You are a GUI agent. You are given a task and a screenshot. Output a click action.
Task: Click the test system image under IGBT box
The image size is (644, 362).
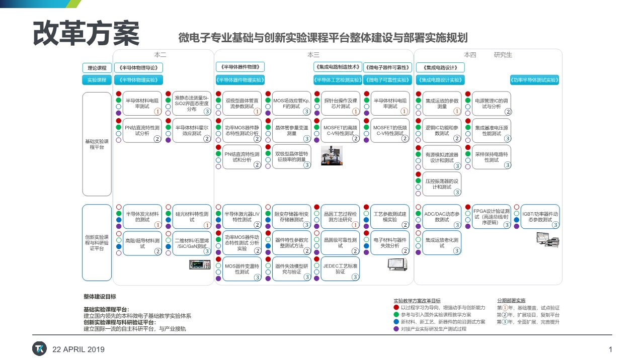[x=548, y=239]
